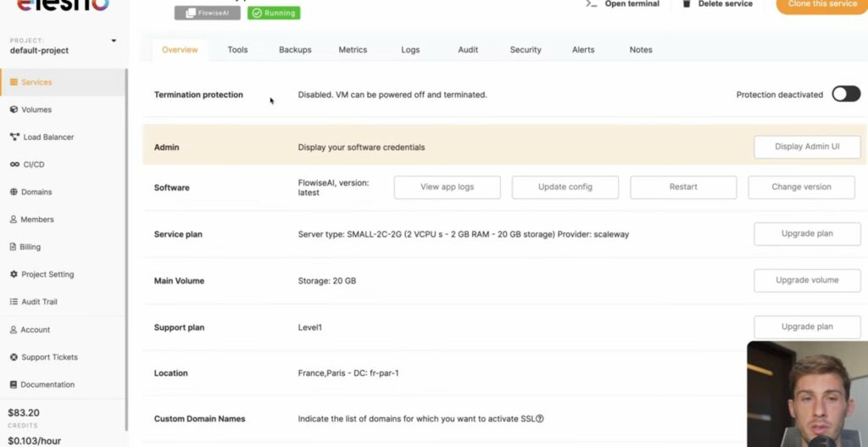Click 'Display your software credentials' text
The height and width of the screenshot is (447, 868).
tap(361, 148)
